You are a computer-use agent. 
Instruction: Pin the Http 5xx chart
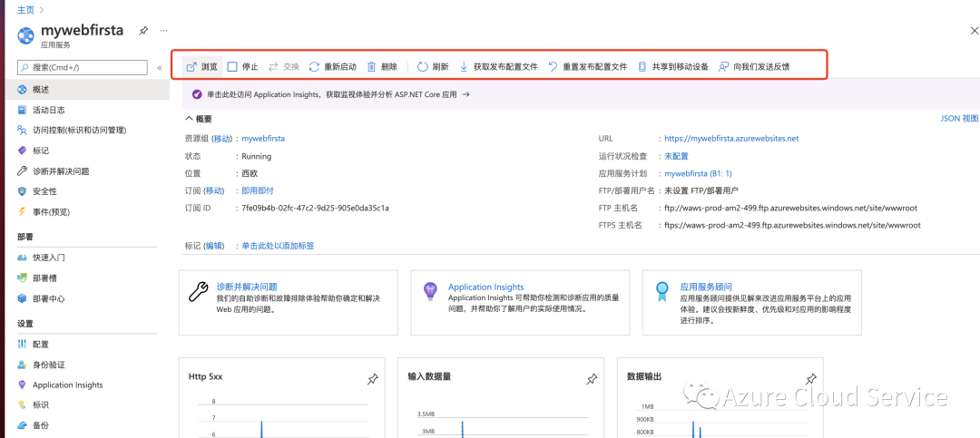point(373,379)
